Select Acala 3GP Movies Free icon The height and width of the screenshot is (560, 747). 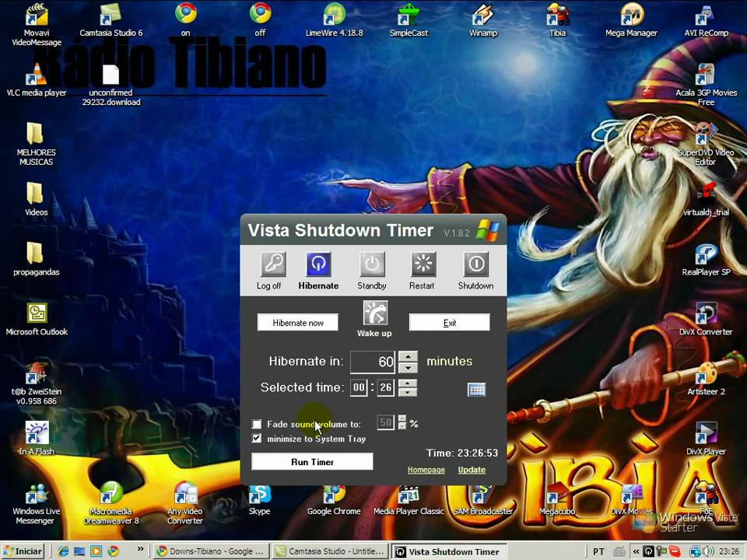click(x=706, y=85)
